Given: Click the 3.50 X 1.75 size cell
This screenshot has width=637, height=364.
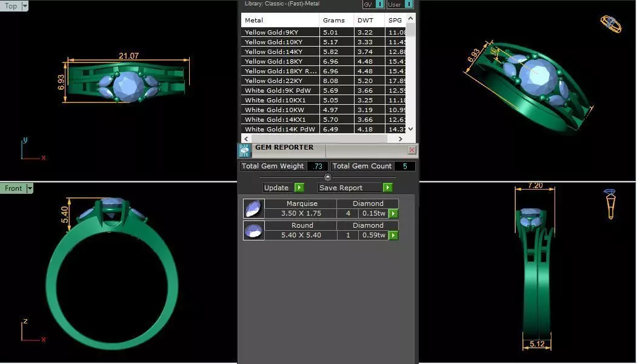Looking at the screenshot, I should click(301, 213).
